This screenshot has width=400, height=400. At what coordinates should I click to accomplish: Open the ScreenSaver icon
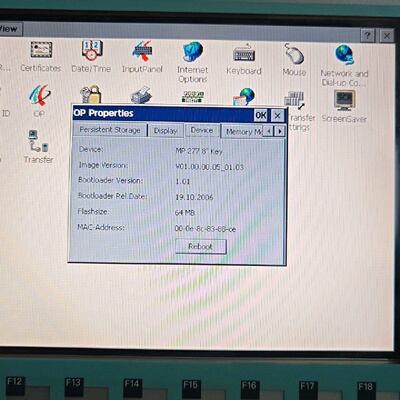tap(344, 106)
